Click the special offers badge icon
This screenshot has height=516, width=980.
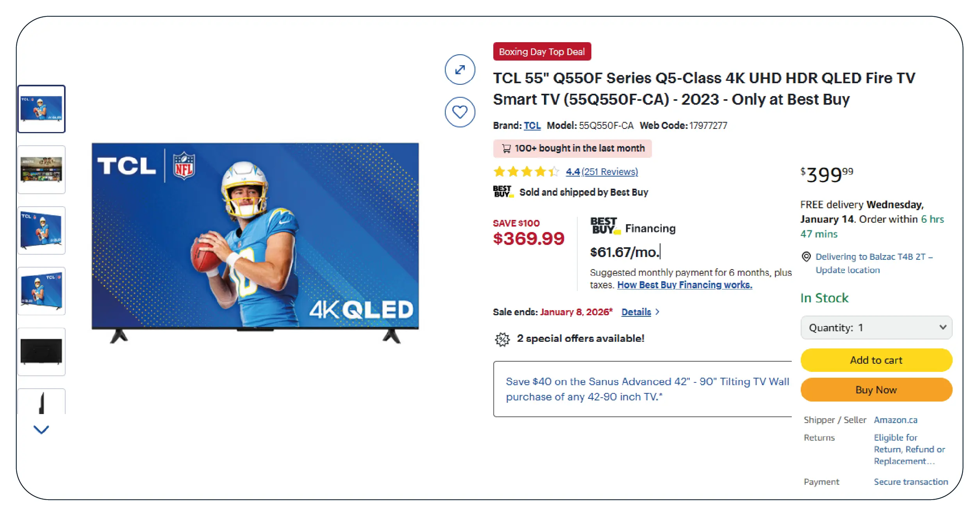tap(502, 339)
